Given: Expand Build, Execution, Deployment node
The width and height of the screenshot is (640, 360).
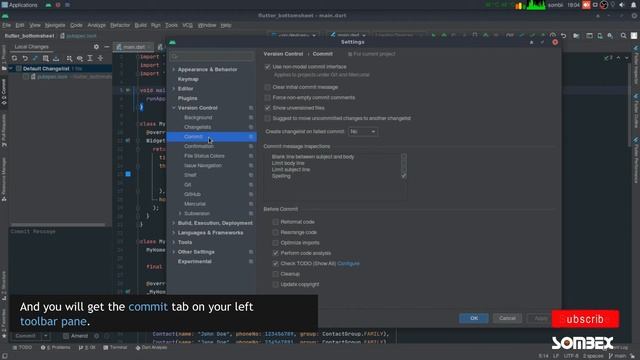Looking at the screenshot, I should point(174,223).
